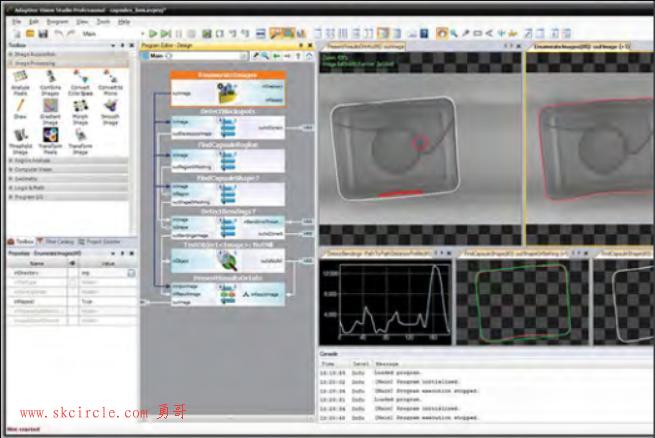Pick the Draw tool in Toolbox
The width and height of the screenshot is (655, 438).
(20, 109)
